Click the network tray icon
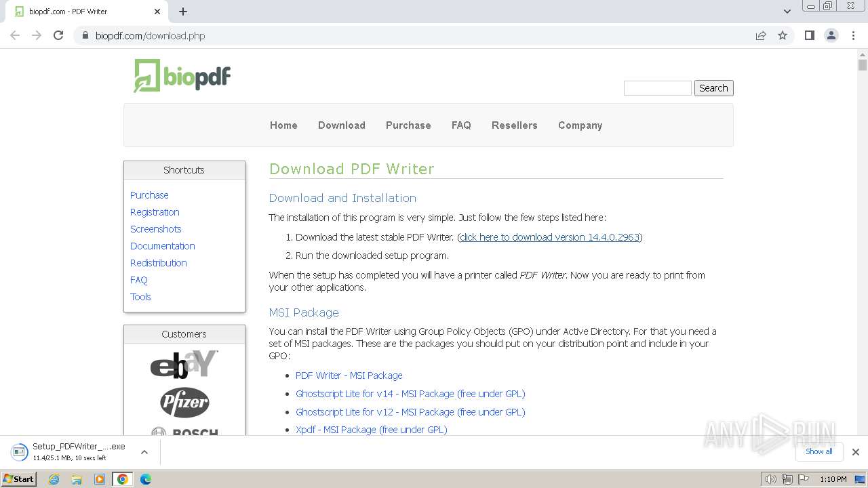 pyautogui.click(x=787, y=479)
